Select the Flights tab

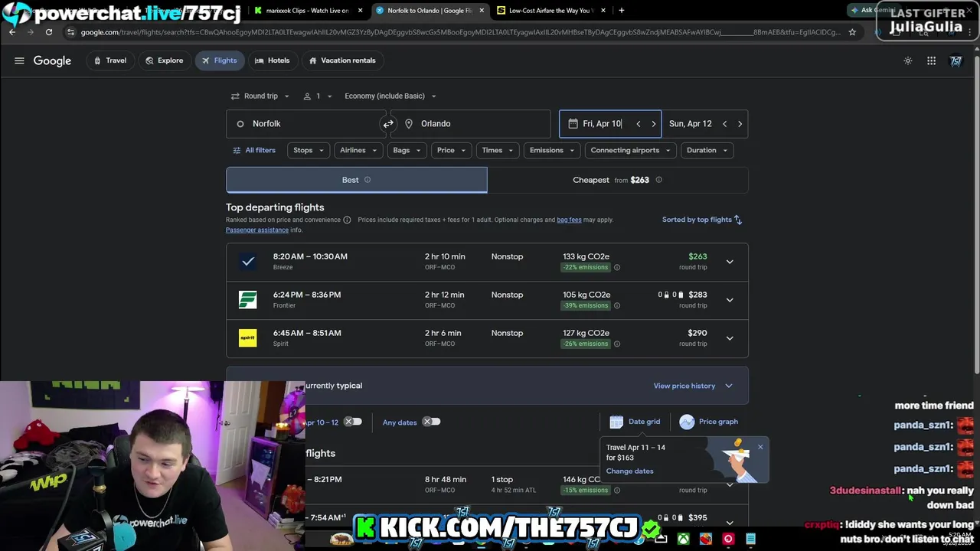coord(220,60)
